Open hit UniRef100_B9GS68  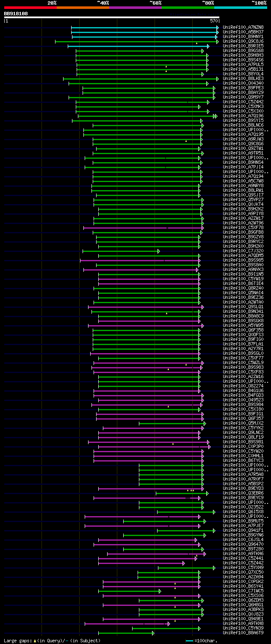[x=242, y=50]
